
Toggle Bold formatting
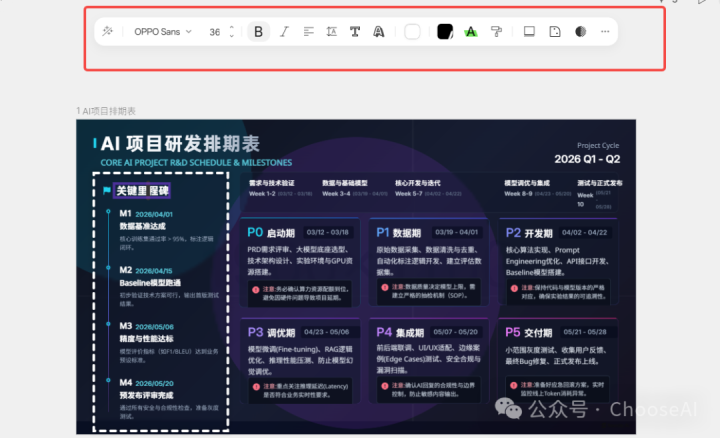[x=259, y=32]
